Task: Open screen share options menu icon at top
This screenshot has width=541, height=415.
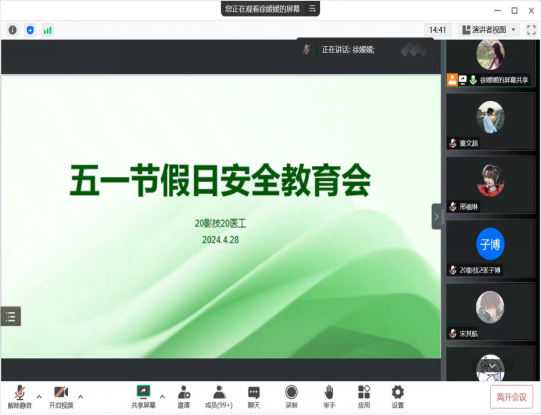Action: [x=312, y=8]
